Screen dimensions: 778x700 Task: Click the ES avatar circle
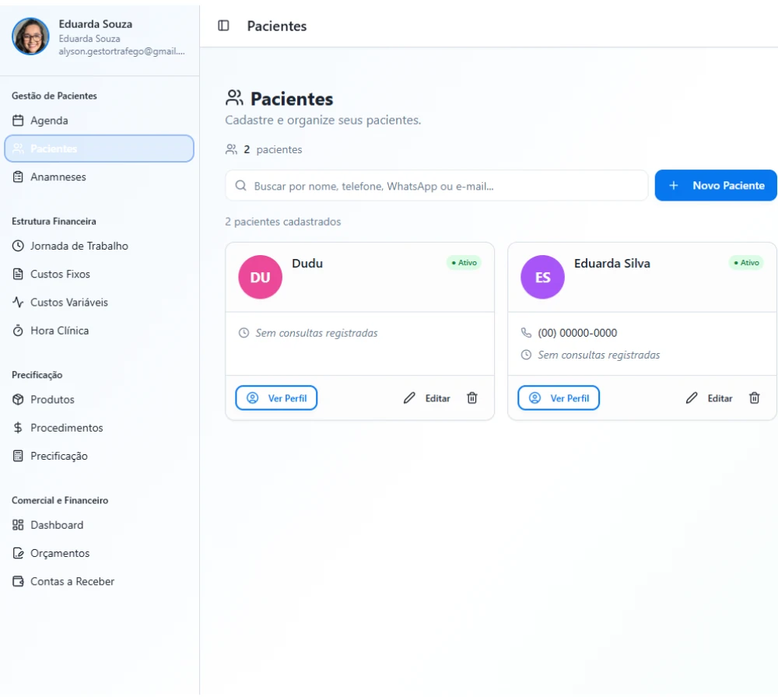pyautogui.click(x=542, y=277)
